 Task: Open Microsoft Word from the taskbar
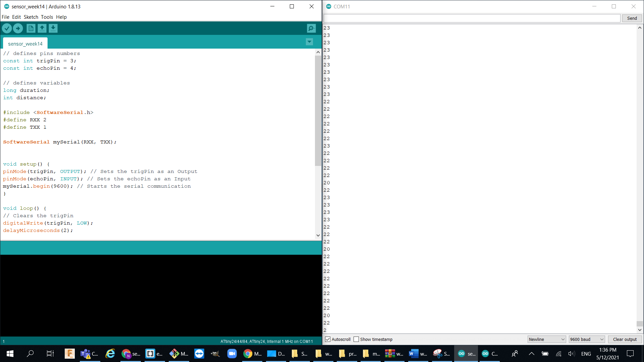418,354
